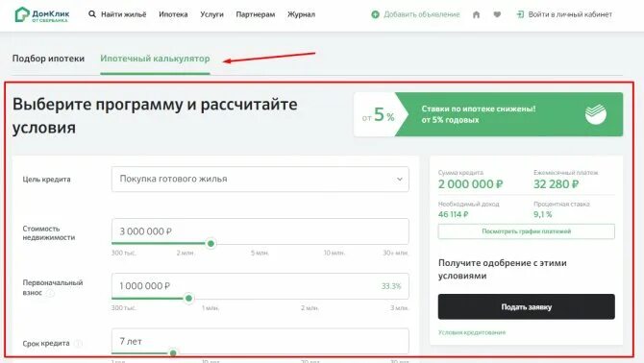Click the 2 млн. mark on the down payment scale
The height and width of the screenshot is (363, 644).
click(x=310, y=307)
